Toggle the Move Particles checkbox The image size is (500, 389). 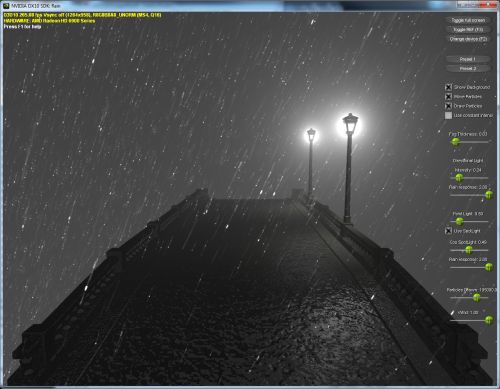coord(449,96)
